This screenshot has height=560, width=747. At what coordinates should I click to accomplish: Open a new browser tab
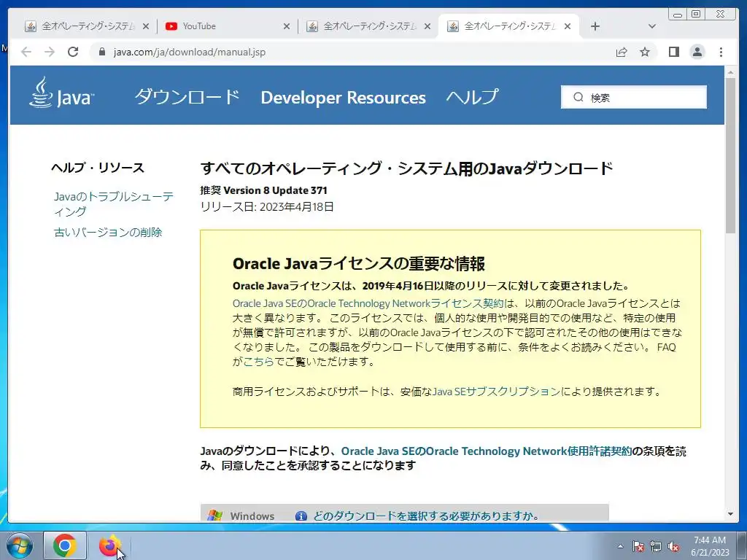(595, 27)
